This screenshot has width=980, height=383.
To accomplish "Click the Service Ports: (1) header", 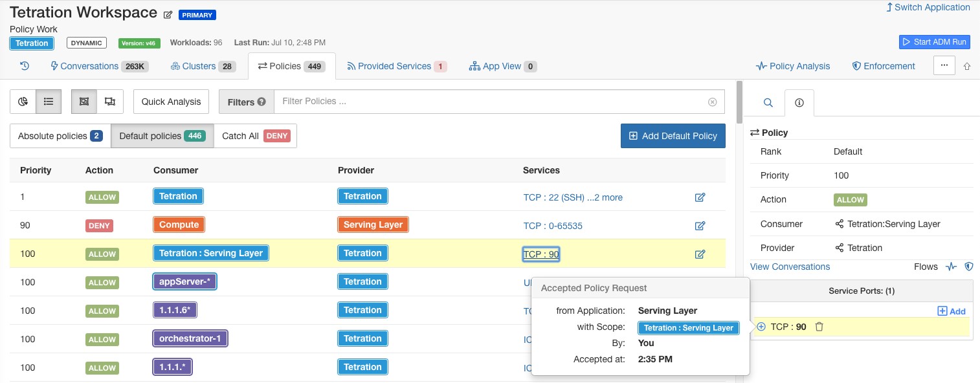I will (862, 291).
